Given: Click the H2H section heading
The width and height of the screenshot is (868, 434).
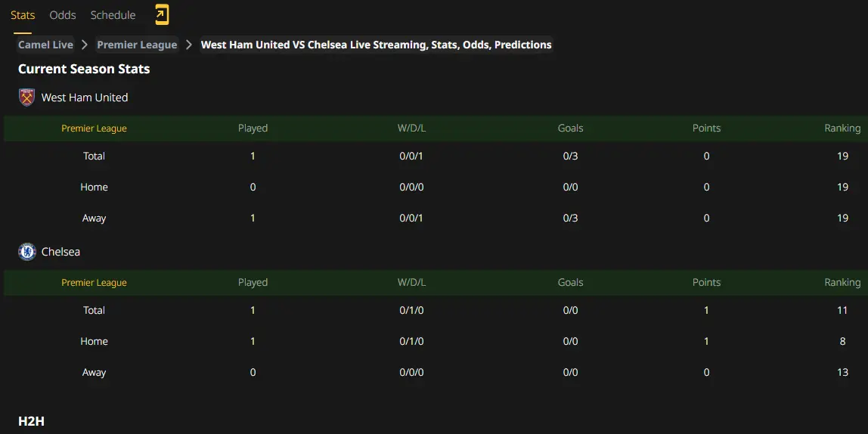Looking at the screenshot, I should click(x=31, y=421).
